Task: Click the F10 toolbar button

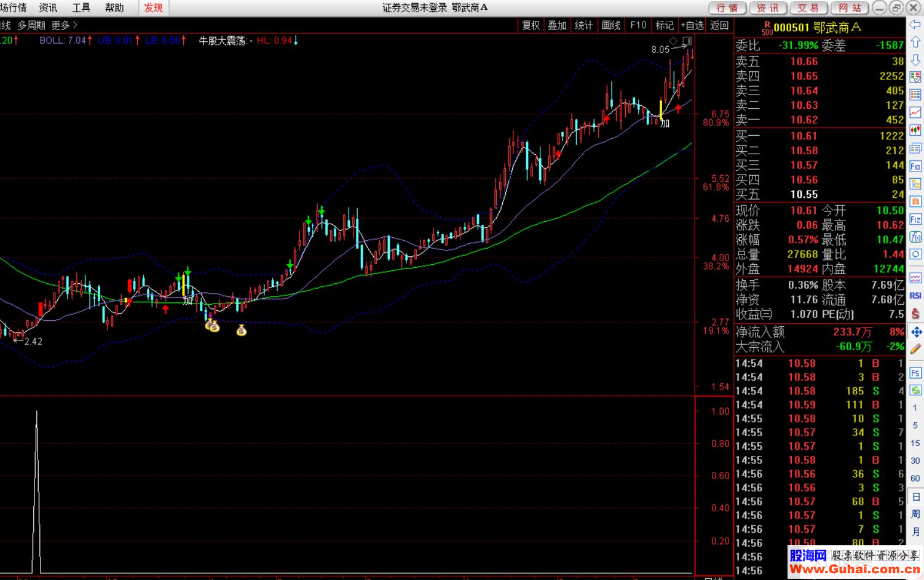Action: [x=638, y=25]
